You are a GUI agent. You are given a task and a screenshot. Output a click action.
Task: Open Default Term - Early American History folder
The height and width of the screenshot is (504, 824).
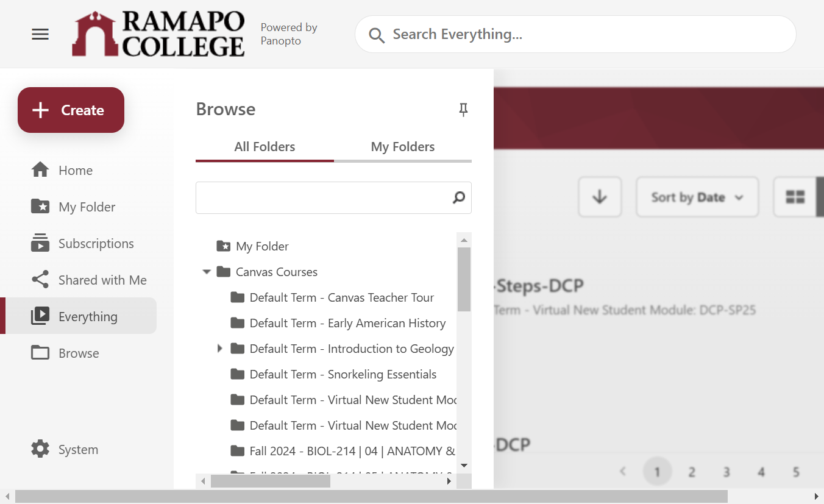click(347, 323)
